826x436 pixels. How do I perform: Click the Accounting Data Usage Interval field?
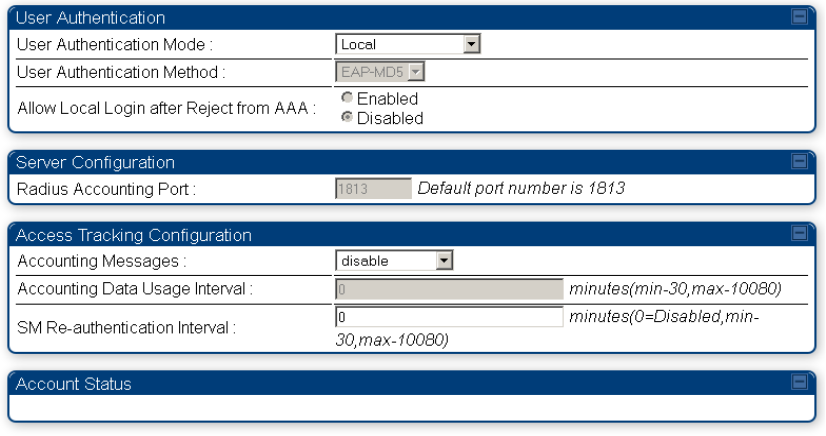[x=449, y=289]
